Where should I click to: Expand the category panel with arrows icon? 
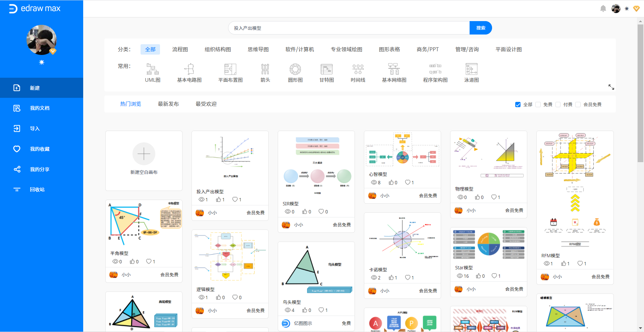(x=611, y=87)
